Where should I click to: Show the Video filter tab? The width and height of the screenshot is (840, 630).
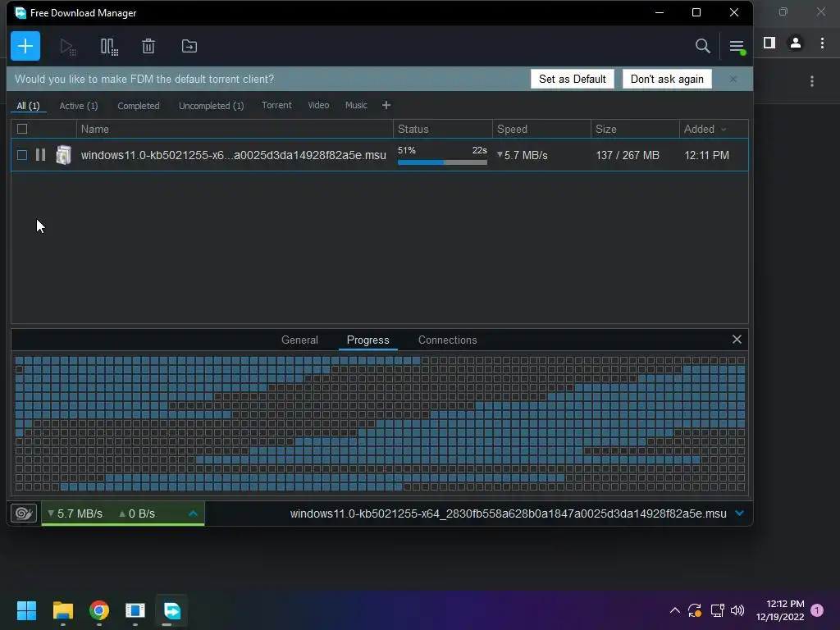(x=318, y=105)
